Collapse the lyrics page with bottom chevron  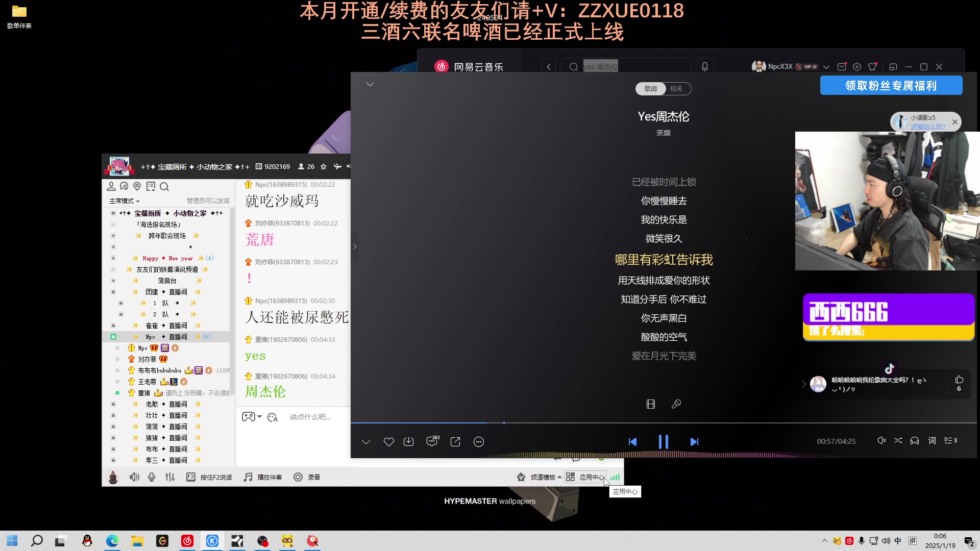(366, 442)
